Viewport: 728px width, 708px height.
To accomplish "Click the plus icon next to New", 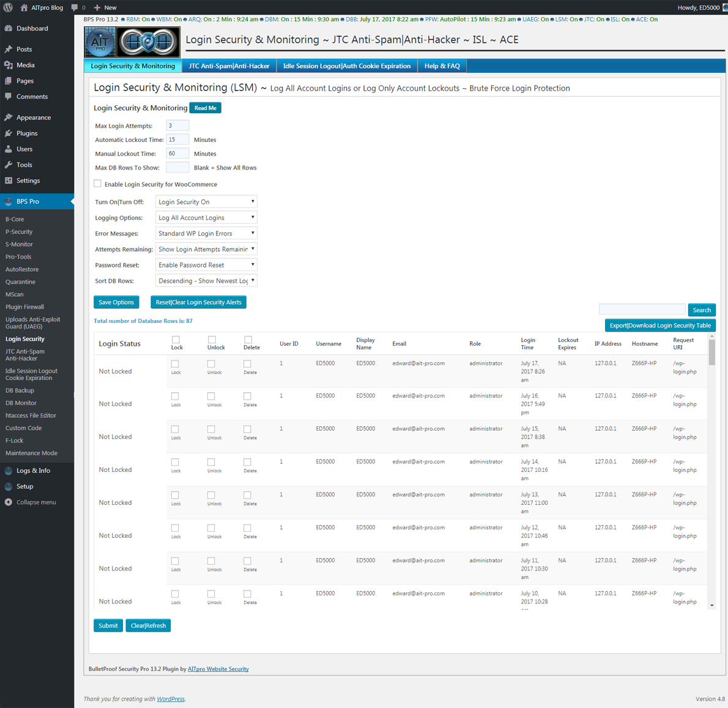I will (x=97, y=7).
